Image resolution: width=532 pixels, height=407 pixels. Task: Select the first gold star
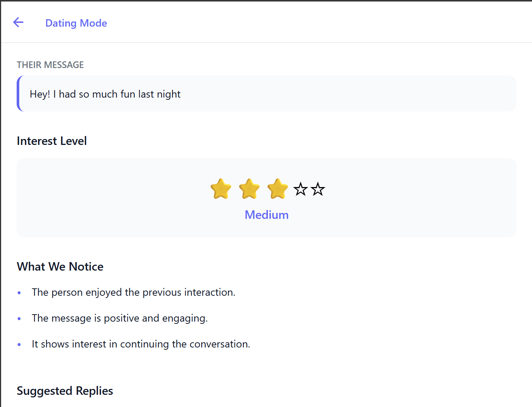coord(221,189)
